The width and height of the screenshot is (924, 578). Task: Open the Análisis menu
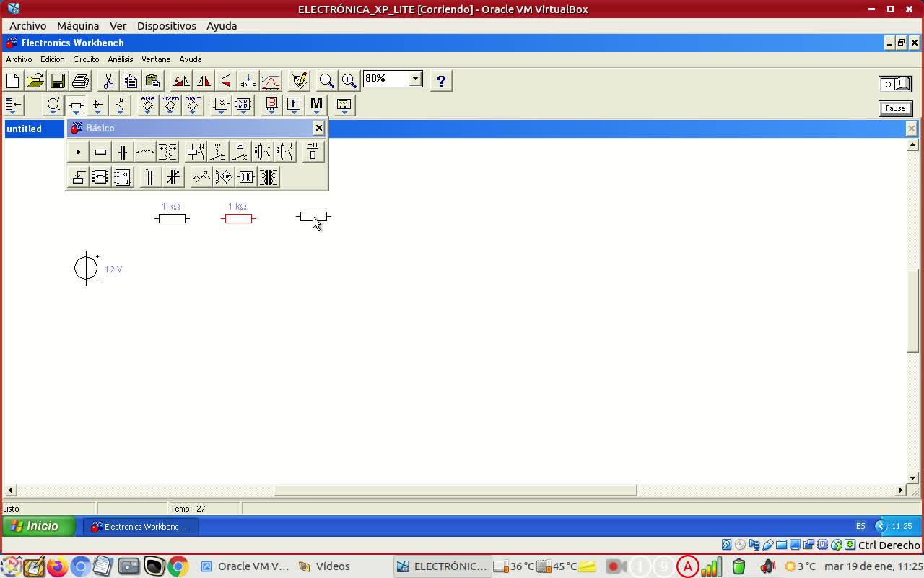click(121, 59)
